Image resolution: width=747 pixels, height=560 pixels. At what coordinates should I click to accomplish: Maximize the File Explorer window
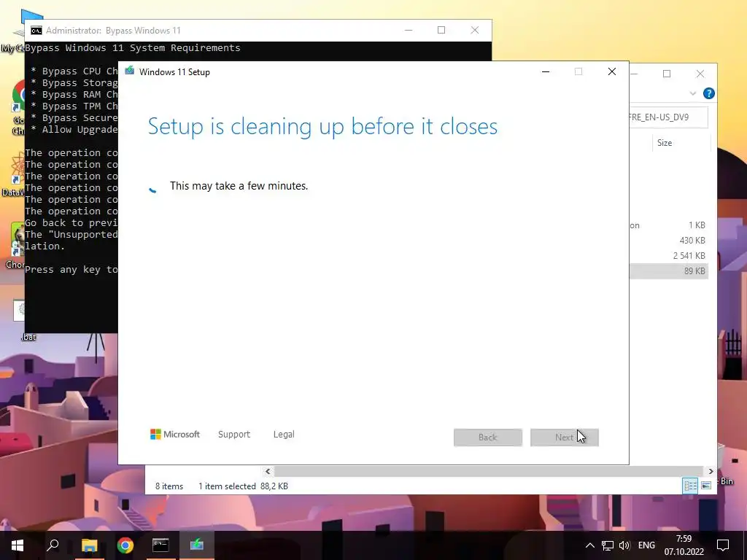point(667,74)
